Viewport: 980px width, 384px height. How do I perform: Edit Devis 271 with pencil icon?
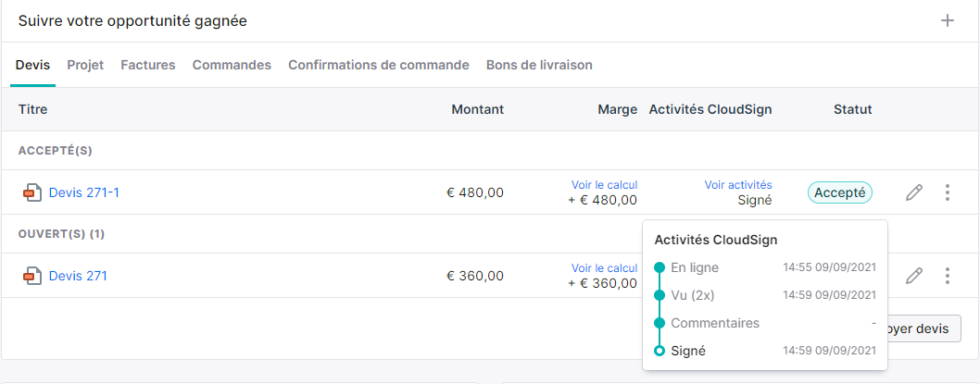913,276
